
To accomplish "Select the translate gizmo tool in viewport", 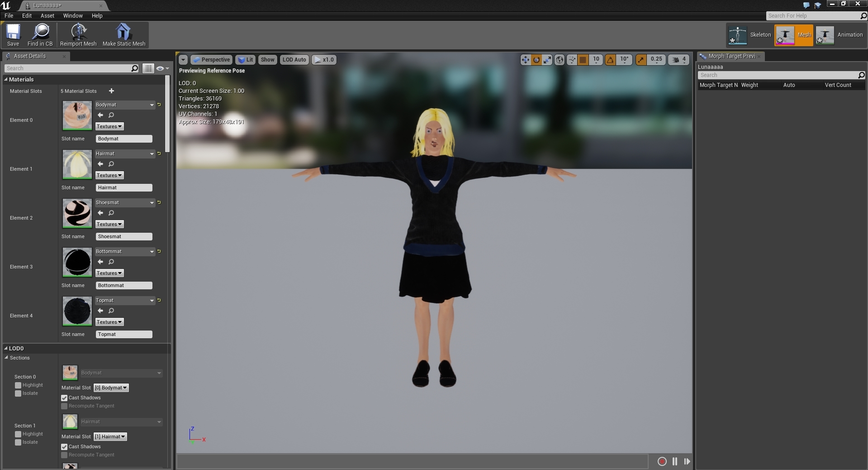I will click(525, 60).
